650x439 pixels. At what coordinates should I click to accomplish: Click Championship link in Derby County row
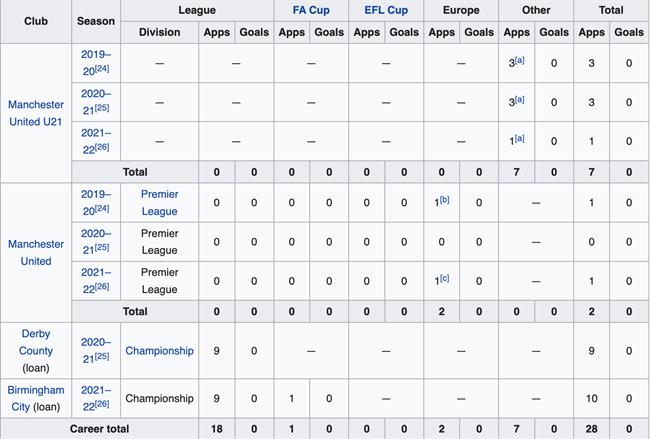(159, 351)
